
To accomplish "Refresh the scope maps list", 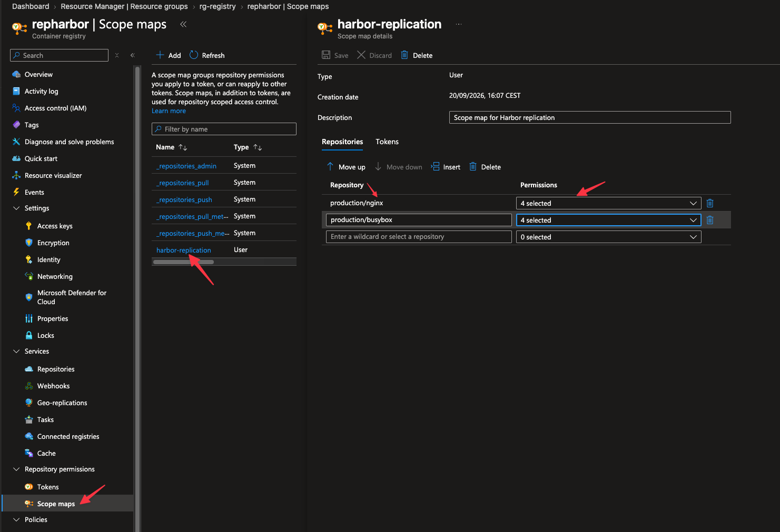I will [x=207, y=55].
